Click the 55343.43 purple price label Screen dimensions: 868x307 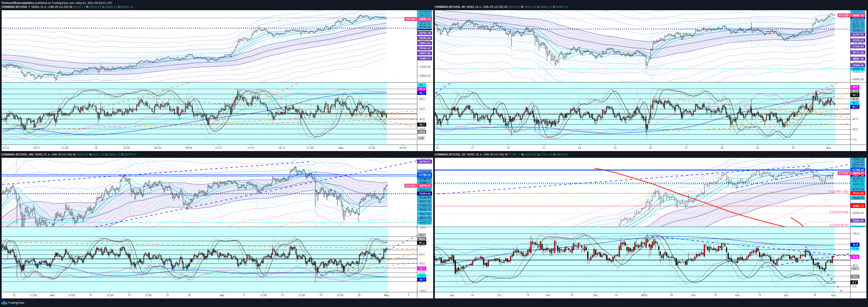click(x=425, y=48)
